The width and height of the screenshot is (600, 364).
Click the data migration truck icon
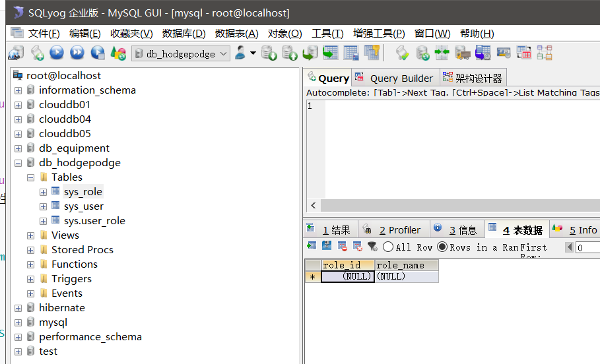pos(462,53)
